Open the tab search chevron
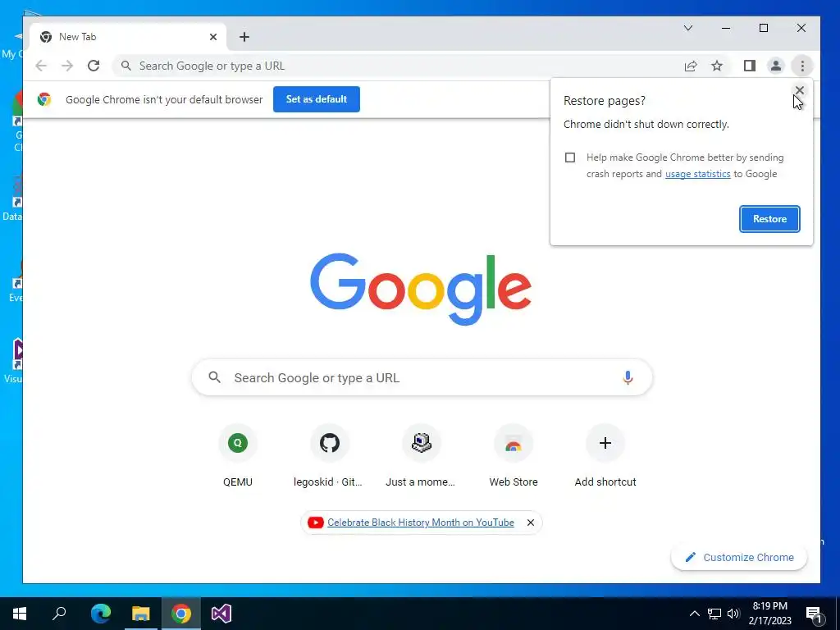Image resolution: width=840 pixels, height=630 pixels. tap(688, 28)
